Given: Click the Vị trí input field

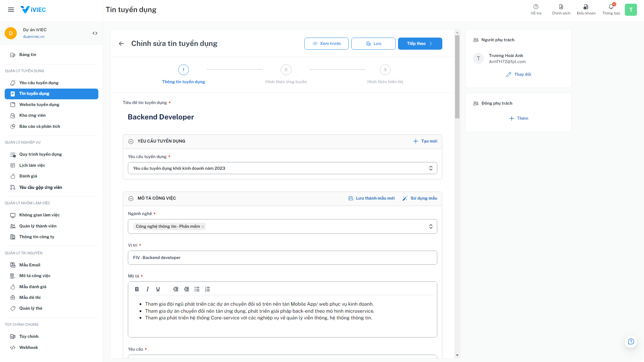Looking at the screenshot, I should tap(282, 258).
